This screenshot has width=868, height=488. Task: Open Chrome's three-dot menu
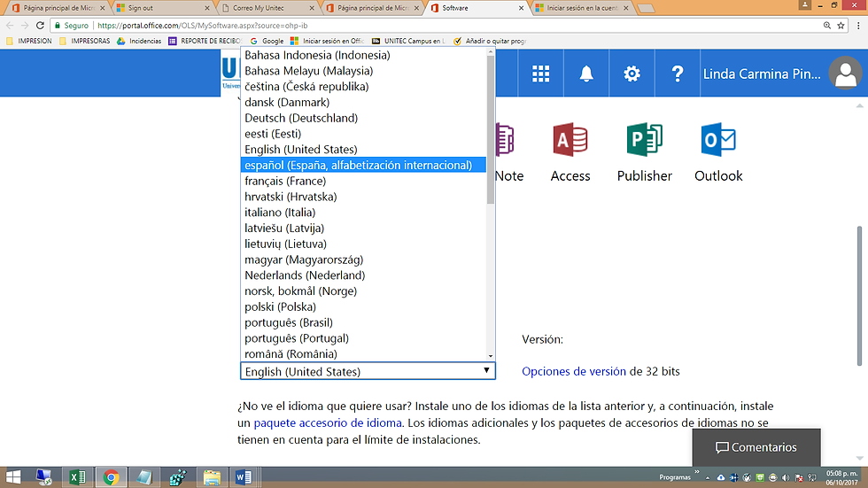[858, 26]
